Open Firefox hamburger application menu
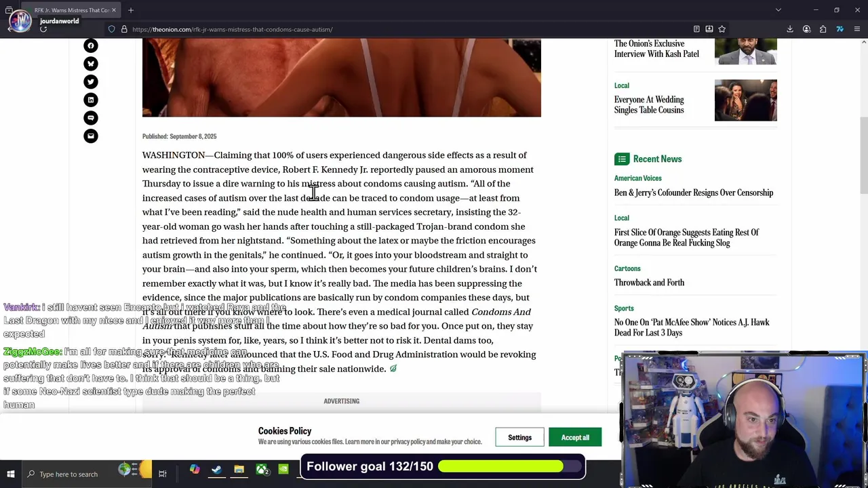The image size is (868, 488). pos(858,29)
